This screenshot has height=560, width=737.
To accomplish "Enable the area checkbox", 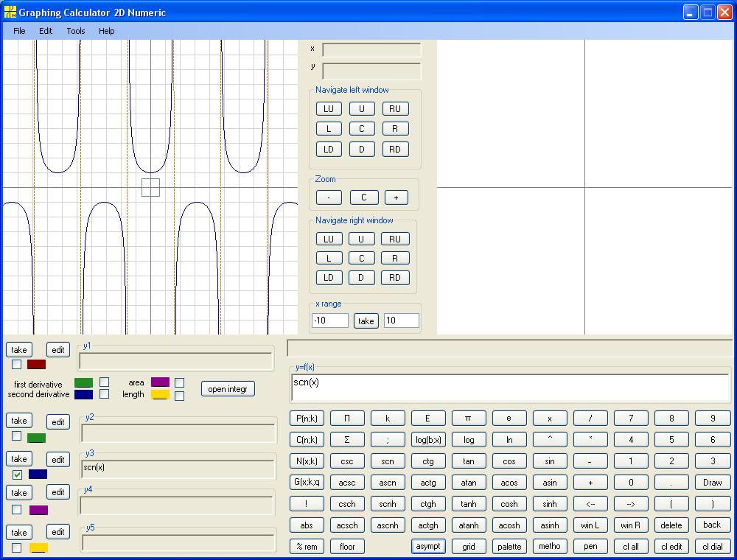I will point(179,383).
